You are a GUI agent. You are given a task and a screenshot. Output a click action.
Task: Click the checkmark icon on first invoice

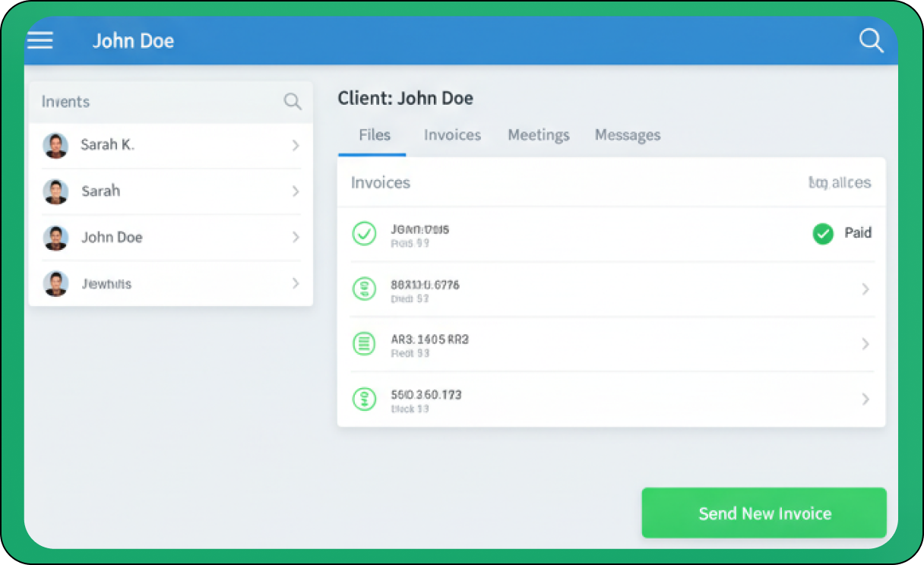365,234
